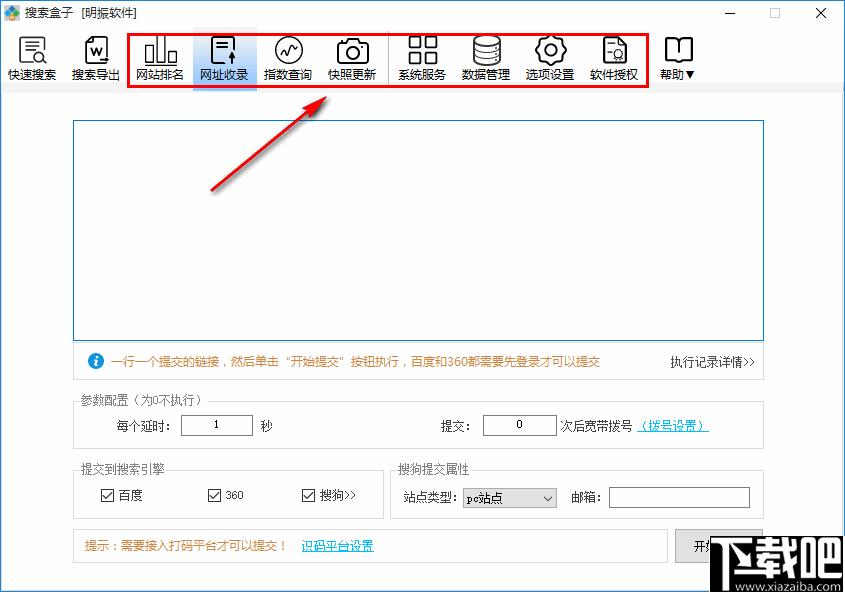Open 执行记录详情>> execution log details
This screenshot has width=845, height=592.
712,362
